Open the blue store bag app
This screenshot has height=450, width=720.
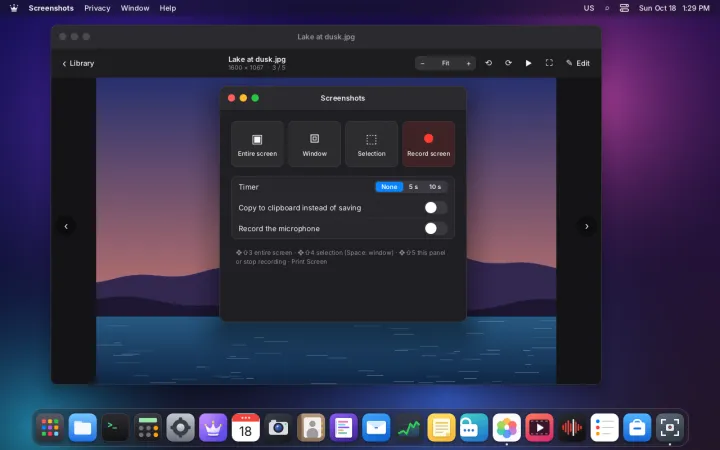pyautogui.click(x=637, y=428)
